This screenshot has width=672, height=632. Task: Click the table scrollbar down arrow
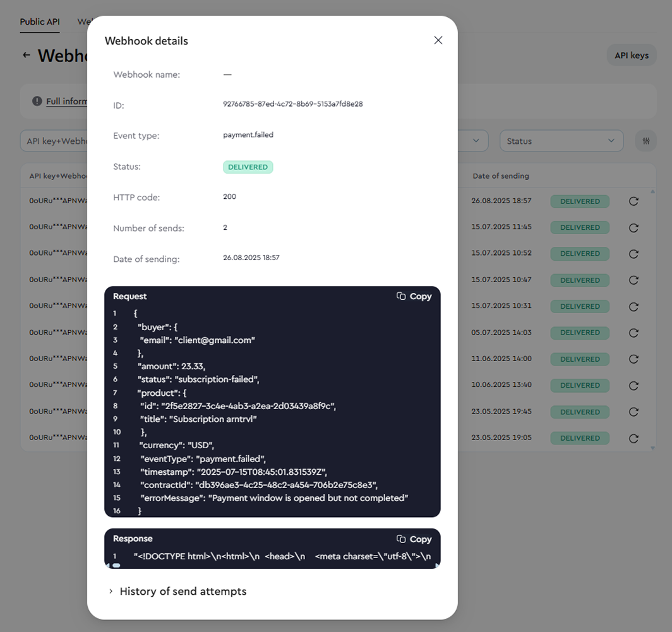click(652, 448)
